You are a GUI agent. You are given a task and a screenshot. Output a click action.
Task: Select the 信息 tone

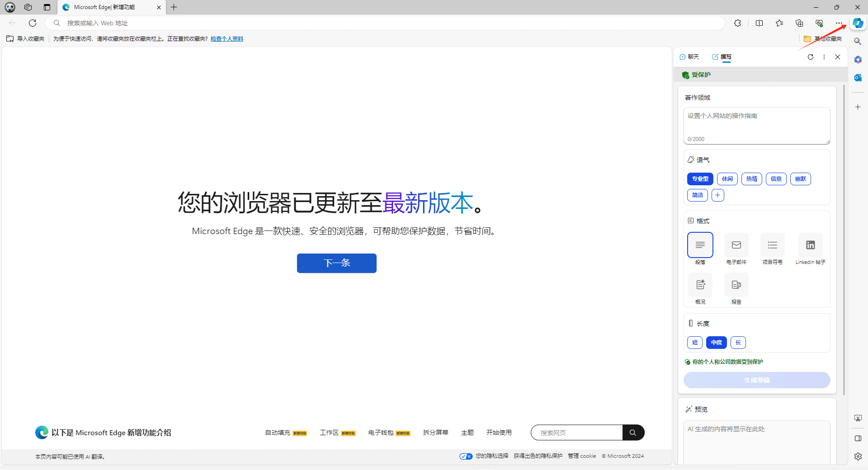coord(776,179)
